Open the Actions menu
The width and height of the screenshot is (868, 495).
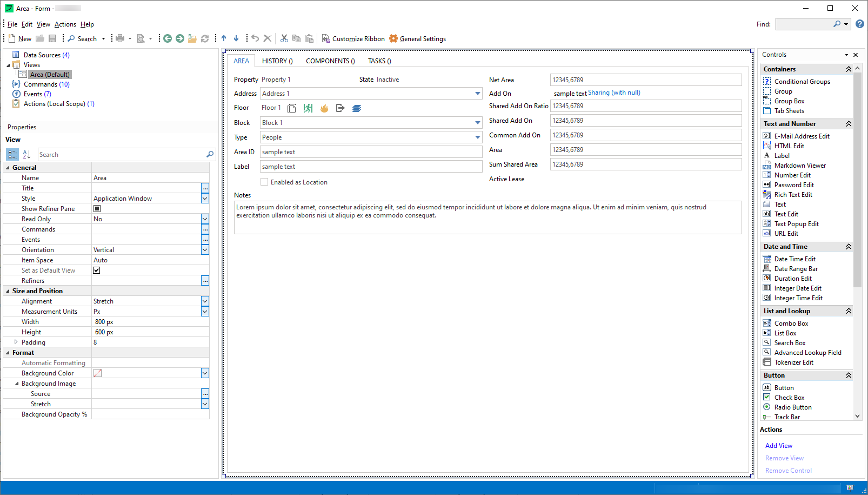(x=65, y=24)
